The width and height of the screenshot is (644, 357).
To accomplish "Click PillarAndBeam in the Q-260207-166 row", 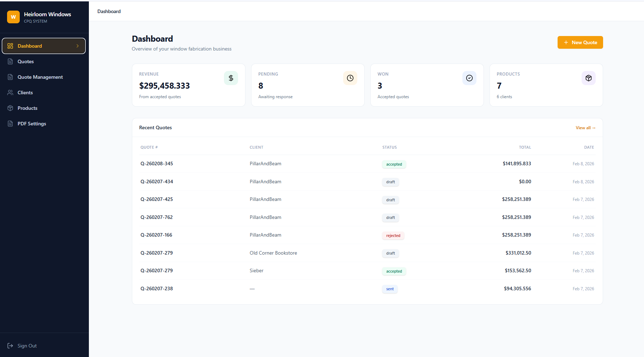I will (266, 235).
